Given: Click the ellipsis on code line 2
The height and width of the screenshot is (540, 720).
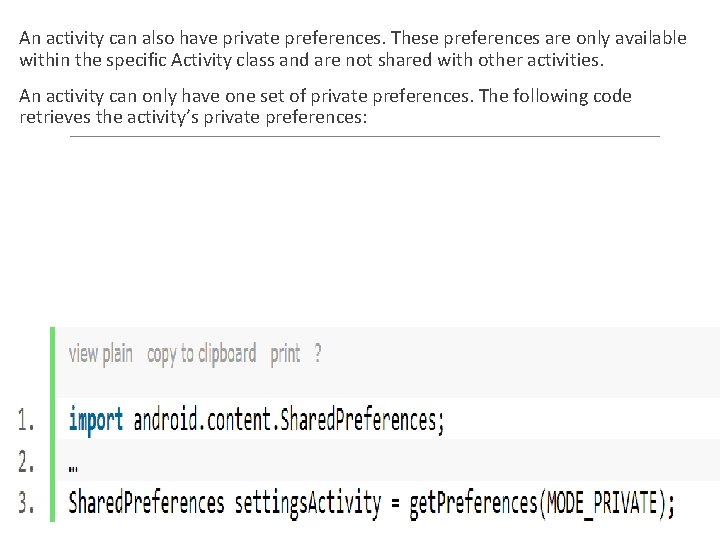Looking at the screenshot, I should (x=74, y=465).
